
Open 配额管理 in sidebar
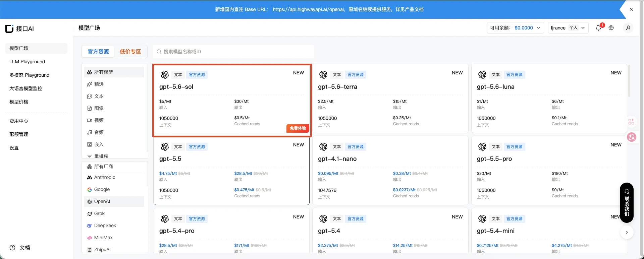click(x=36, y=134)
